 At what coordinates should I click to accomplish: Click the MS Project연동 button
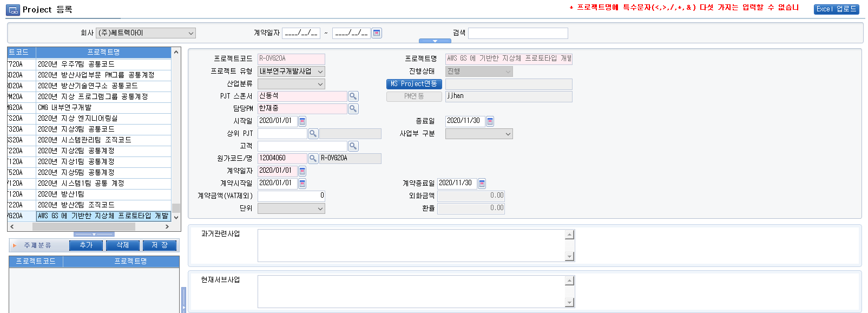click(x=414, y=84)
